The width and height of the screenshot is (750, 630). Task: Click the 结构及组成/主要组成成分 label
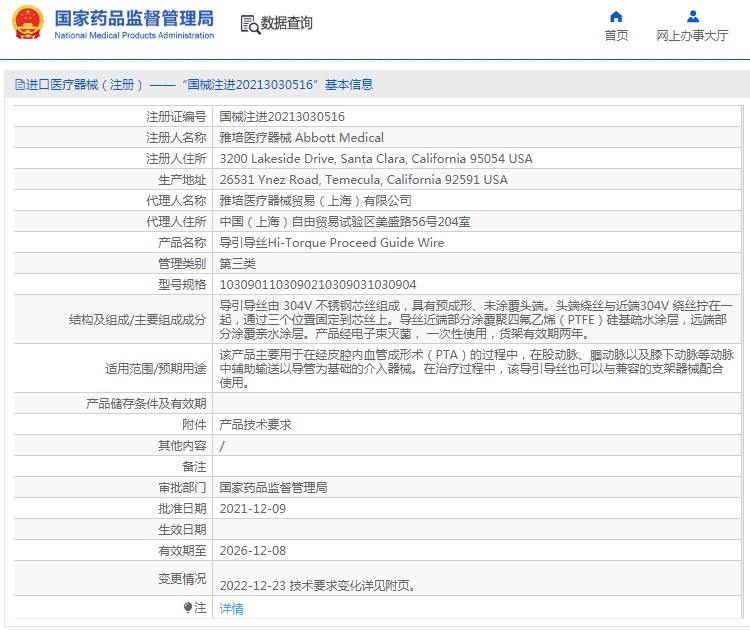[138, 320]
